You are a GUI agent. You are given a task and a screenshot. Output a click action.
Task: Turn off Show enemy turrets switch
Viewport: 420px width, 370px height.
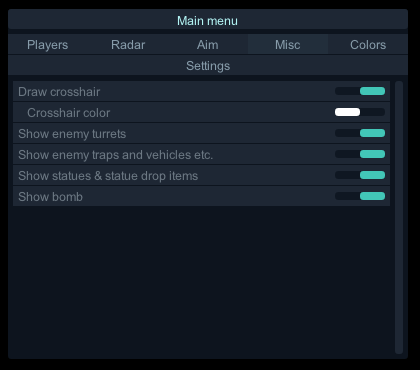coord(360,133)
